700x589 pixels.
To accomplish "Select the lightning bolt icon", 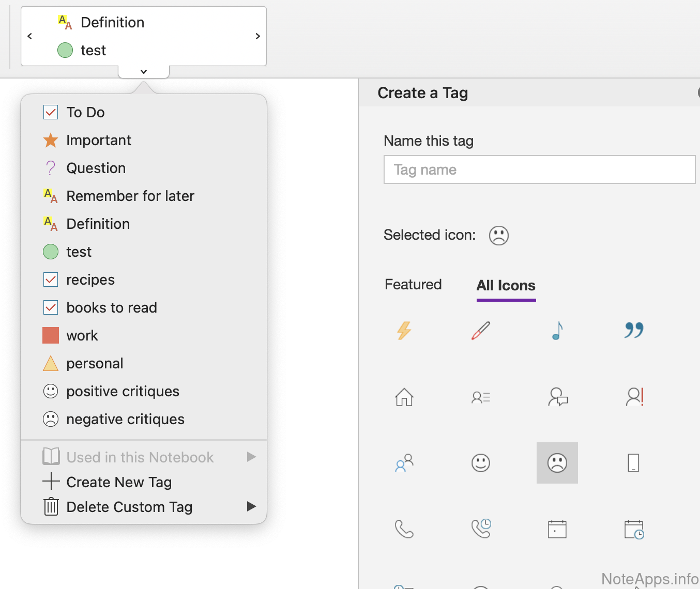I will [x=404, y=331].
